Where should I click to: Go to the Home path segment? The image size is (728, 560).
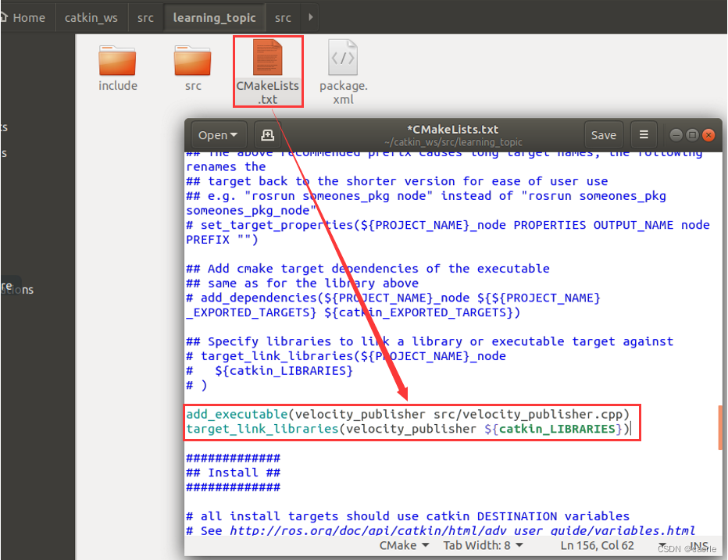coord(23,18)
